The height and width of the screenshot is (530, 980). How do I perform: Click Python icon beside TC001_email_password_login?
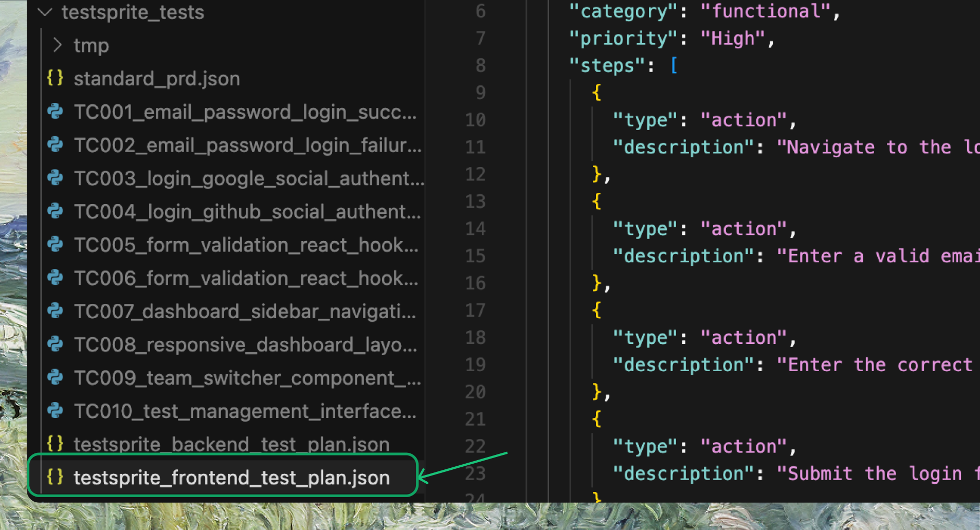pos(55,112)
